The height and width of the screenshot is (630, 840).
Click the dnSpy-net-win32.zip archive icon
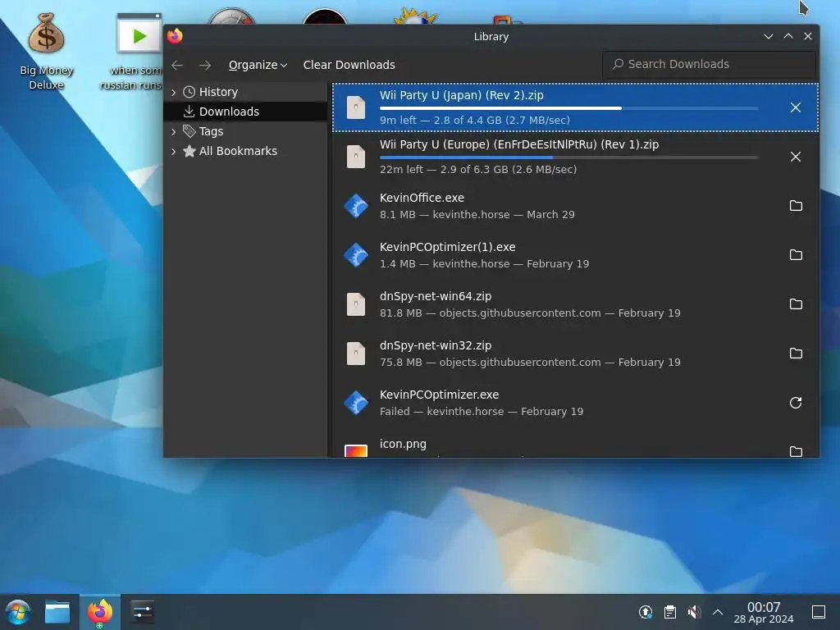click(x=356, y=354)
